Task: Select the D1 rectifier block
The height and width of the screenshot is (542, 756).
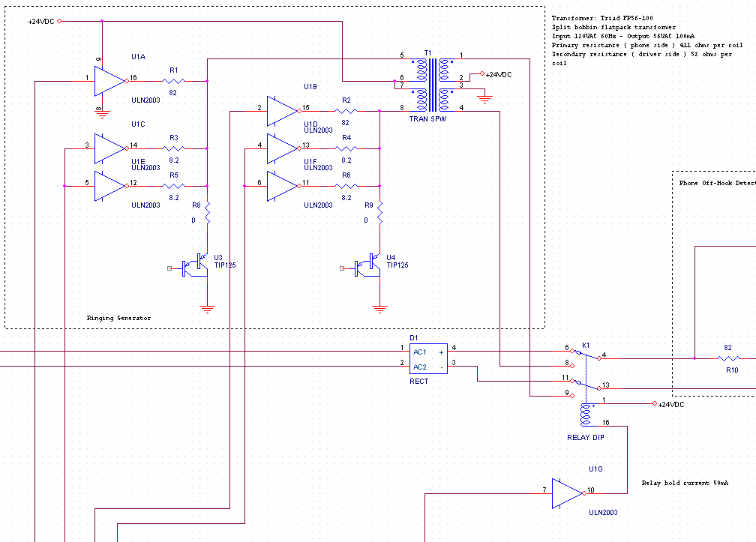Action: (428, 358)
